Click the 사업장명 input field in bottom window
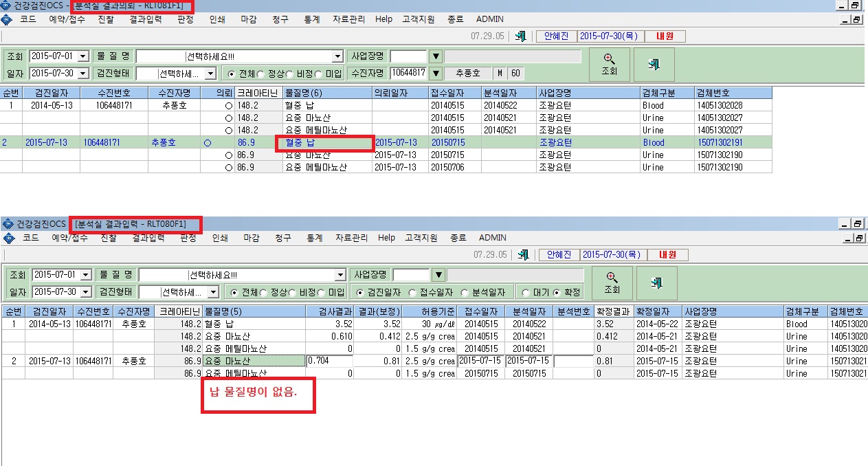The height and width of the screenshot is (466, 868). pos(411,275)
